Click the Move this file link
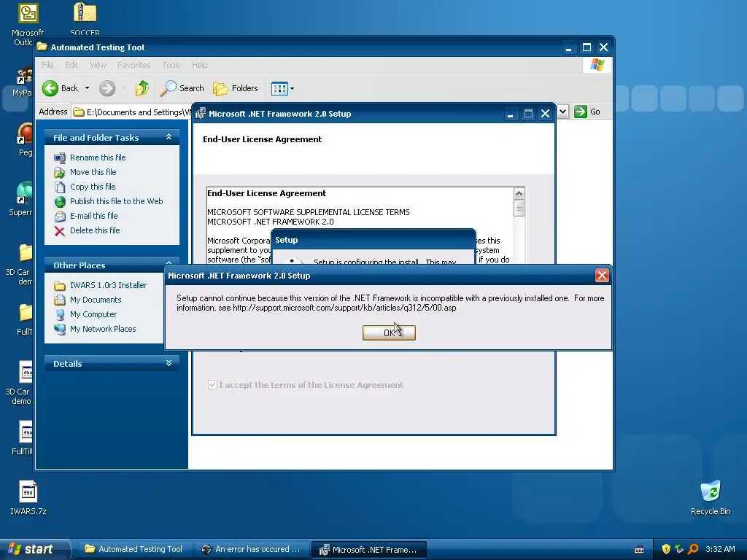Image resolution: width=747 pixels, height=560 pixels. [x=93, y=172]
